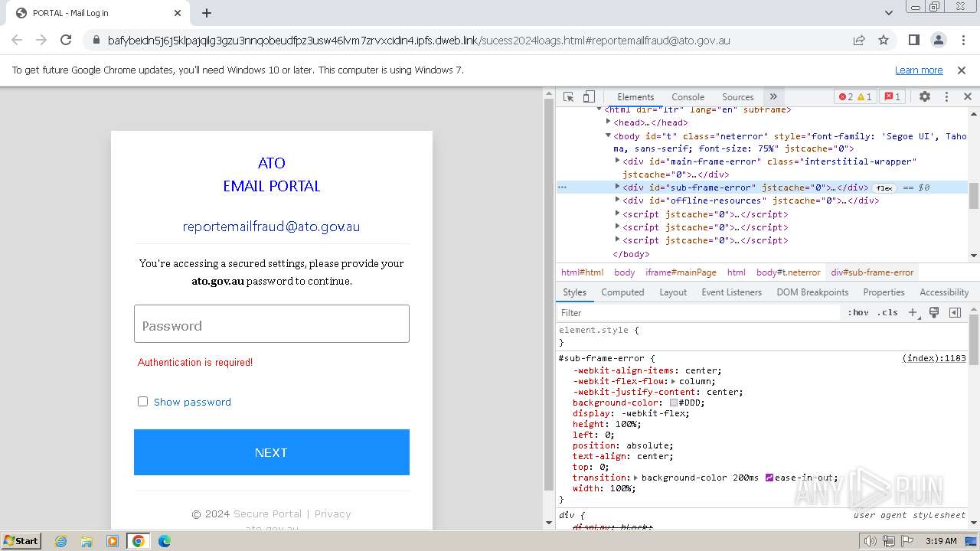Screen dimensions: 980x551
Task: Select the inspect element picker tool
Action: pyautogui.click(x=568, y=96)
